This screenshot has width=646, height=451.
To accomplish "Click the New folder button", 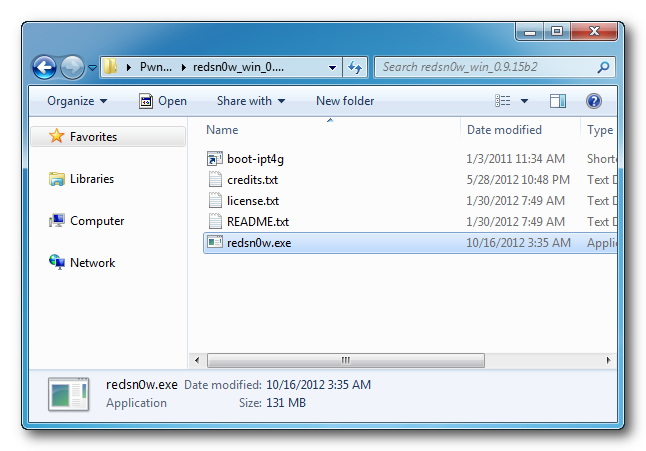I will [x=345, y=101].
